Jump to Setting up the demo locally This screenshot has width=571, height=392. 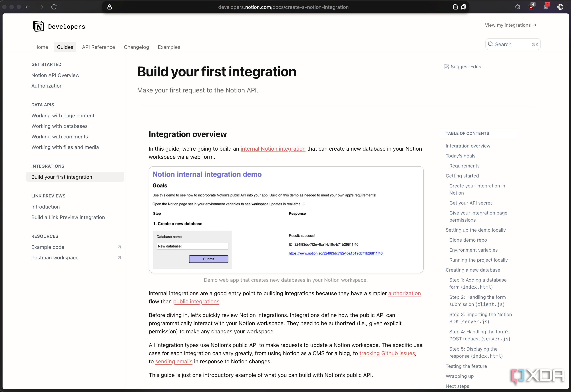(x=476, y=230)
